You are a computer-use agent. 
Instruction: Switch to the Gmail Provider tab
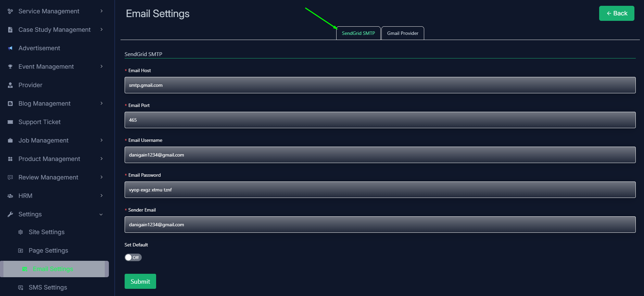click(403, 33)
